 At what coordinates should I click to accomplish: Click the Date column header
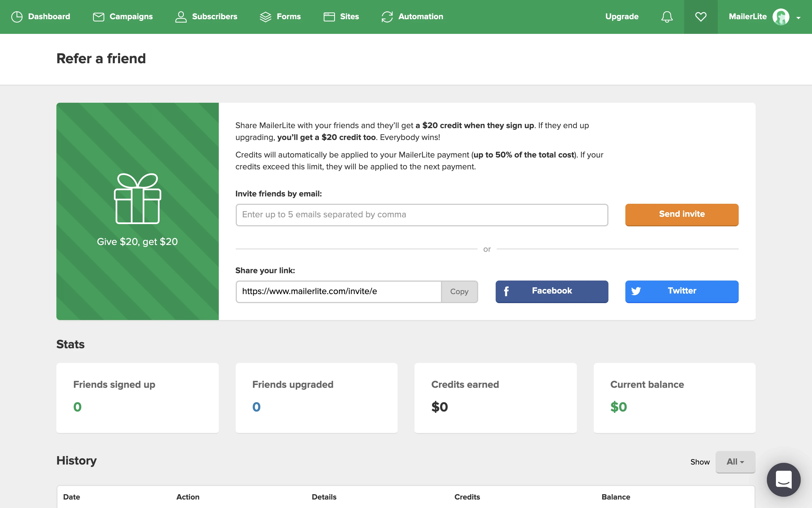click(71, 497)
